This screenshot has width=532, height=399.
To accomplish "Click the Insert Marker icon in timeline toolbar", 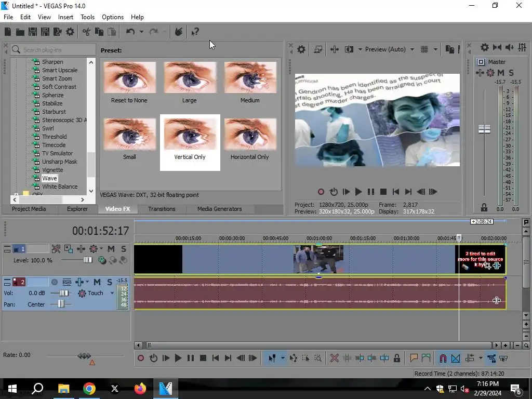I will (x=414, y=358).
